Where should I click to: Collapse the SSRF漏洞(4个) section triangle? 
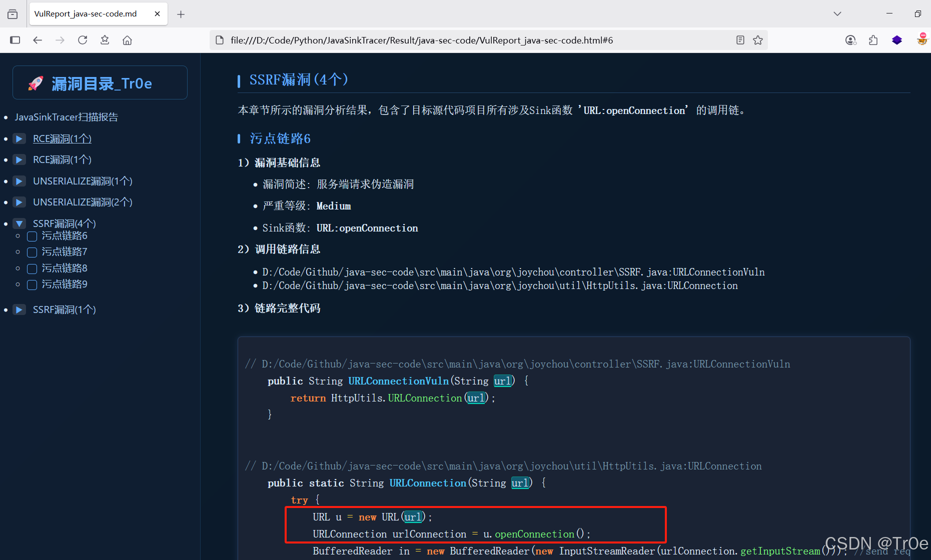[19, 223]
